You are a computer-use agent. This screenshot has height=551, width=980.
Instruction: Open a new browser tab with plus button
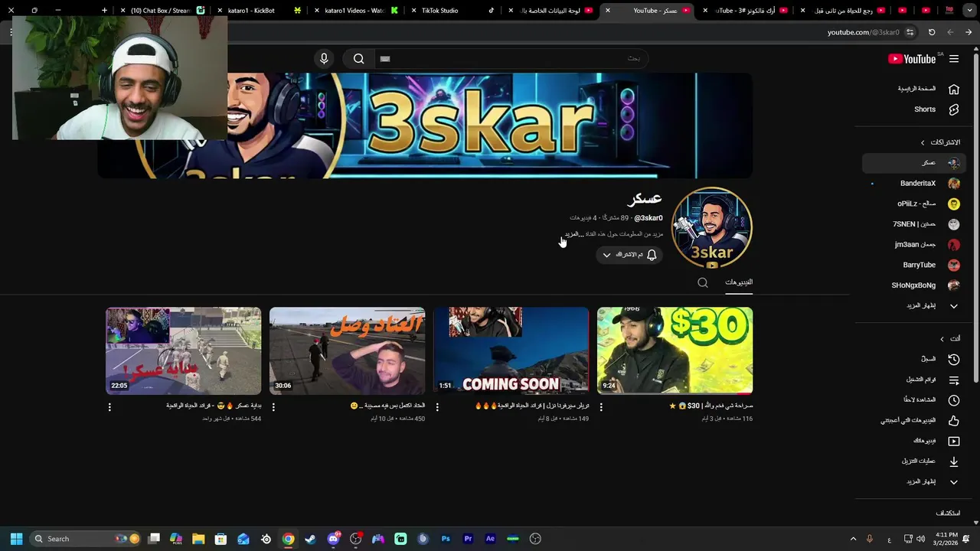click(105, 11)
